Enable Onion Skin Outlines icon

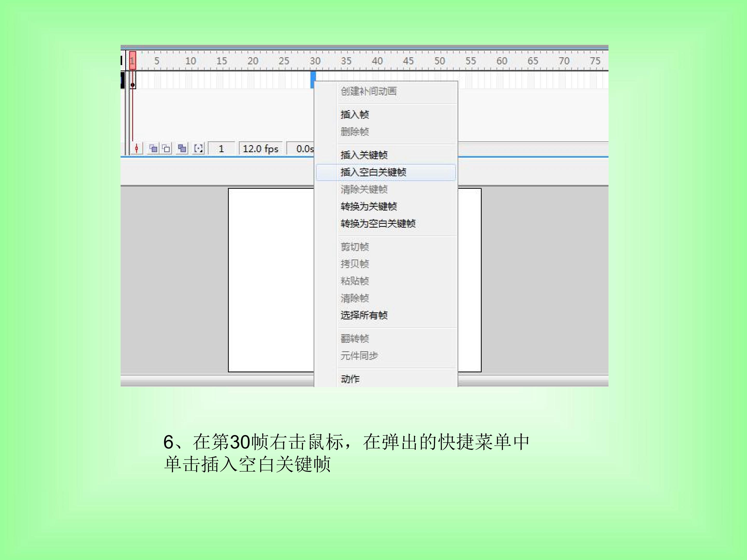(166, 149)
